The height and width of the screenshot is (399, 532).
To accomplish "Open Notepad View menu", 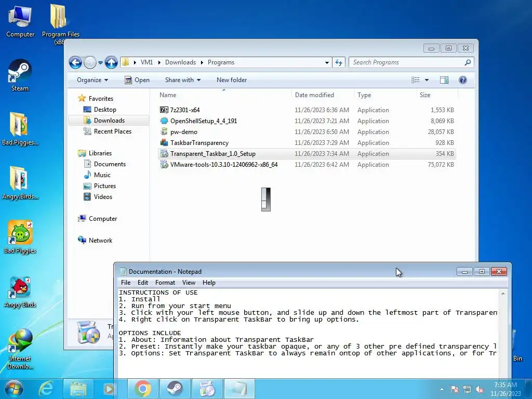I will (x=189, y=283).
